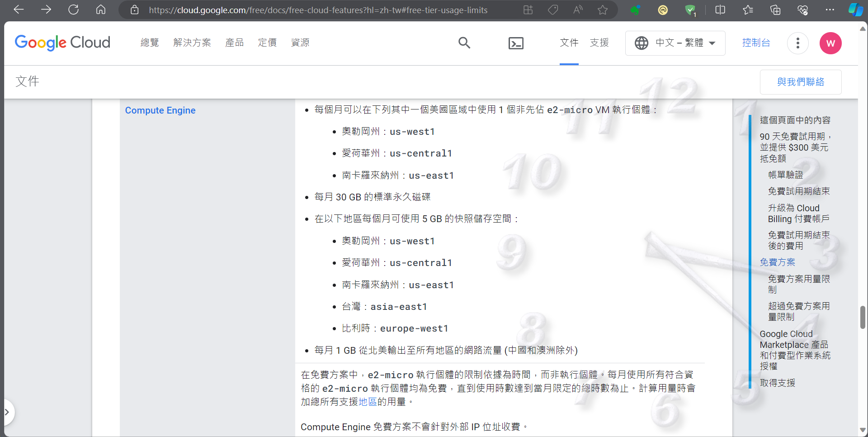The height and width of the screenshot is (437, 868).
Task: Click the 與我們聯絡 button
Action: point(801,82)
